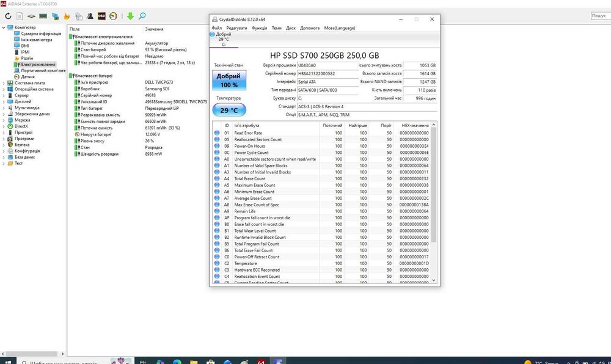Open the OSD panel icon in AIDA64 toolbar
This screenshot has width=611, height=364.
[101, 16]
